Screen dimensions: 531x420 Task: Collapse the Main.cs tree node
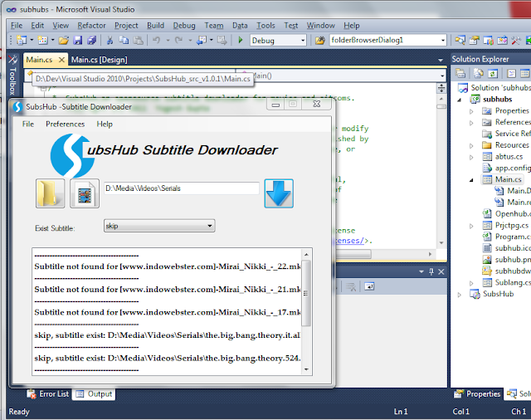471,180
